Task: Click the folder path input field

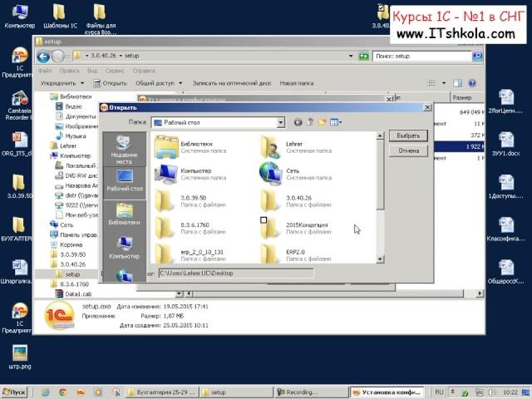Action: tap(236, 273)
